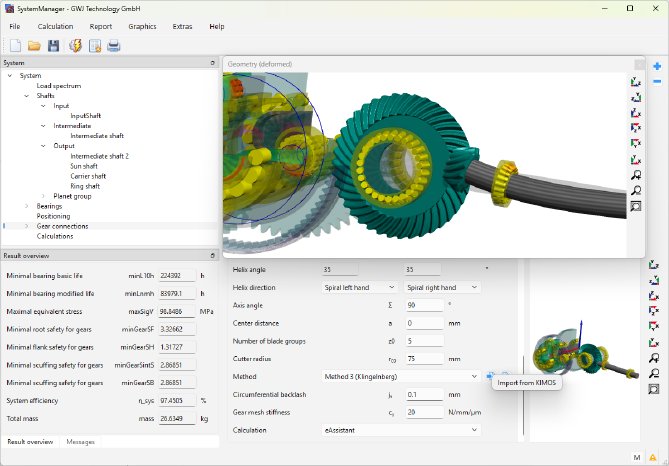
Task: Close the Geometry (deformed) floating window
Action: (x=639, y=64)
